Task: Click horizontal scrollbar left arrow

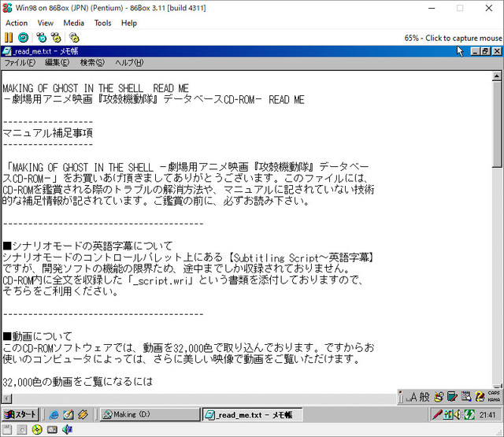Action: coord(7,398)
